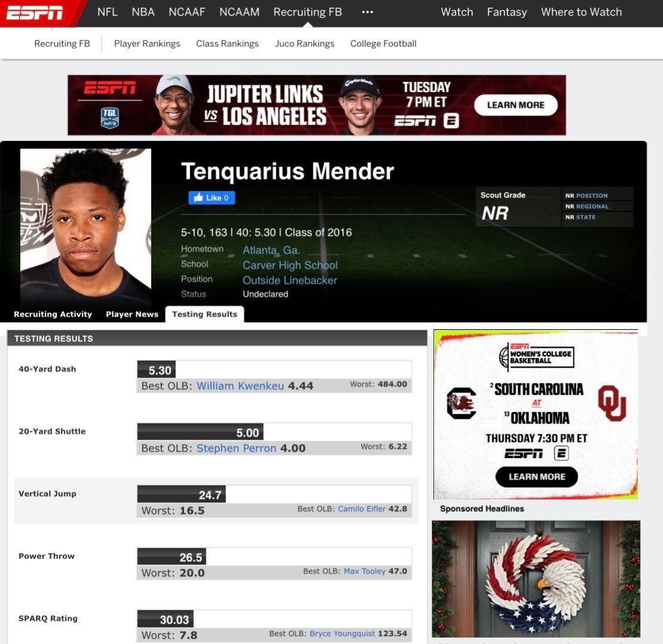Click the ESPN logo in header

point(35,13)
